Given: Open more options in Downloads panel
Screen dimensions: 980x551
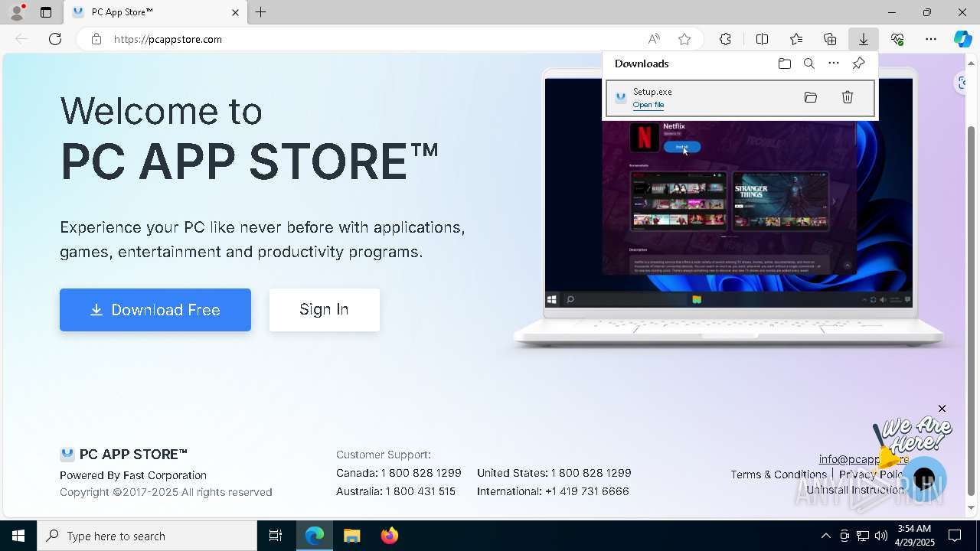Looking at the screenshot, I should click(x=834, y=64).
